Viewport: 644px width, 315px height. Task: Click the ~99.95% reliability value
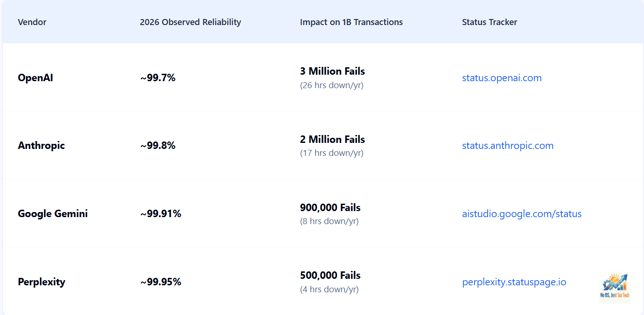[161, 282]
